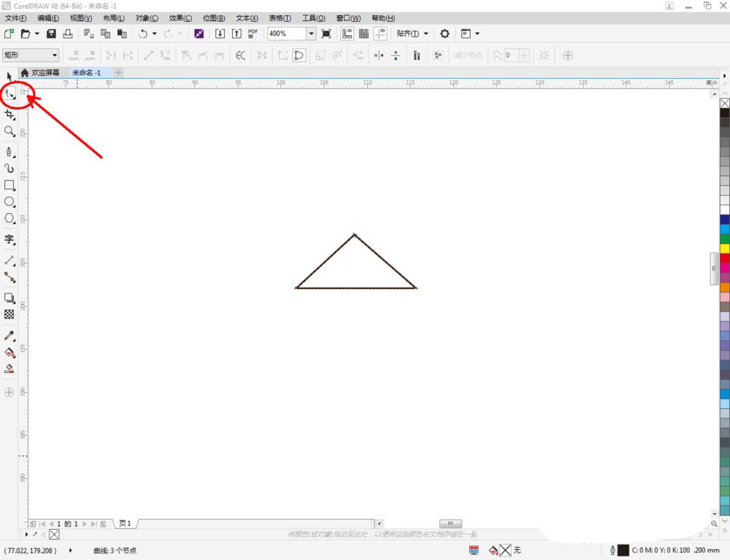730x560 pixels.
Task: Select the Color Eyedropper tool
Action: [9, 335]
